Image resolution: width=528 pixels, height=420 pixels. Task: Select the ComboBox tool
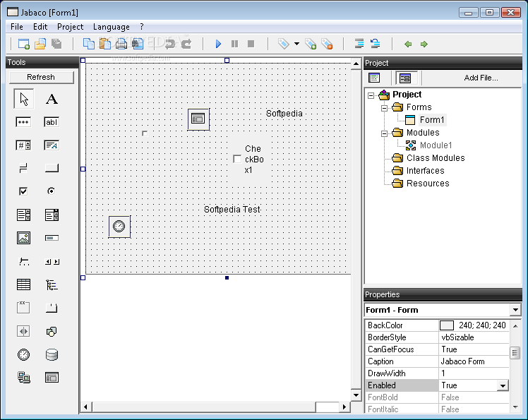click(52, 215)
